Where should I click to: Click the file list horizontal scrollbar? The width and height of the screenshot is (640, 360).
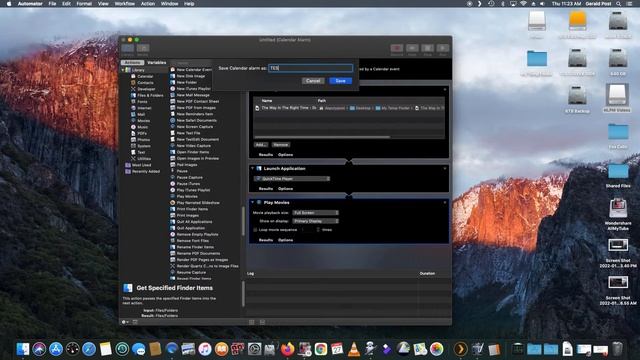pyautogui.click(x=322, y=137)
